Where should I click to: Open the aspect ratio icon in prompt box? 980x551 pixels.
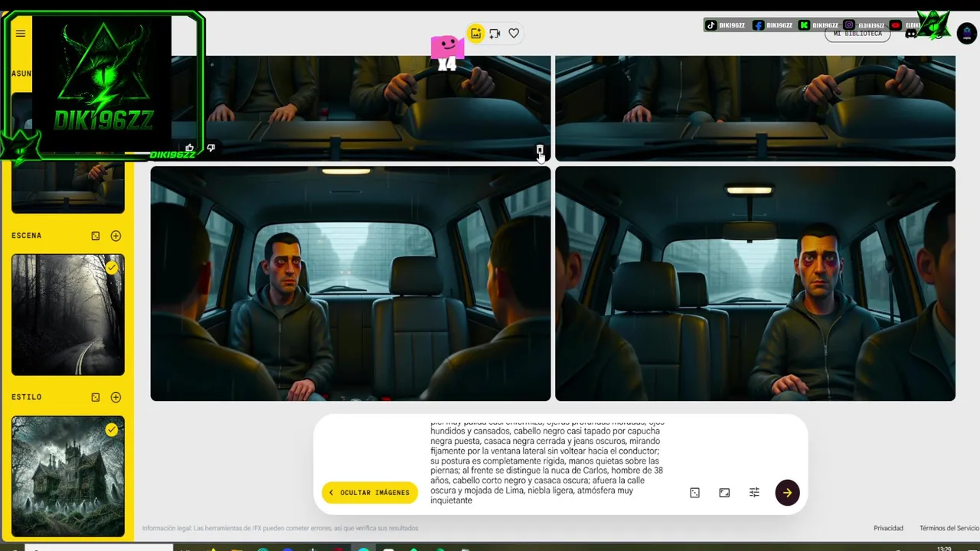point(724,493)
